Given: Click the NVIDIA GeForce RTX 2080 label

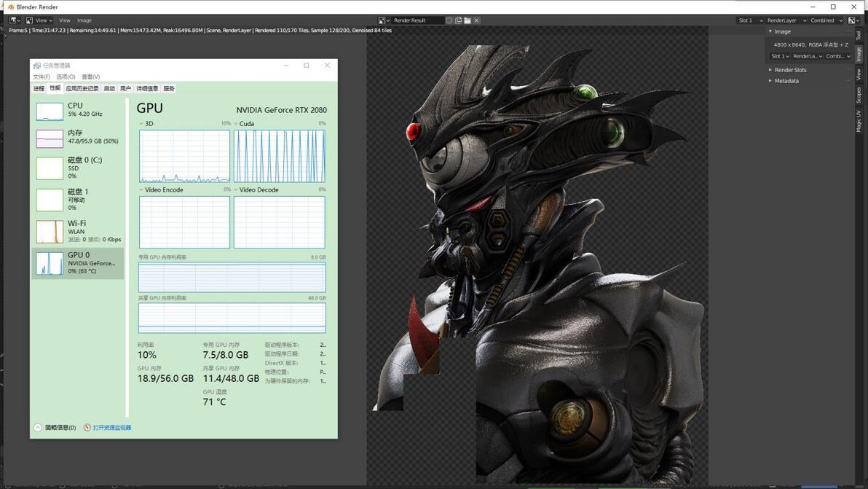Looking at the screenshot, I should click(x=281, y=110).
